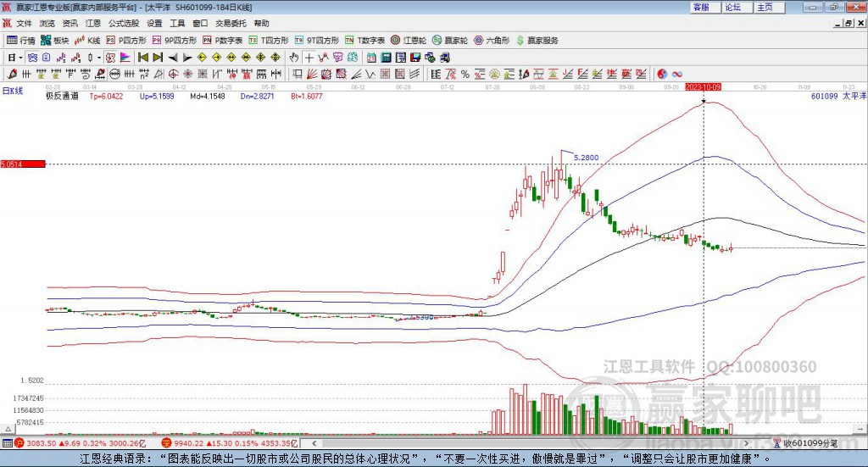Open the P四方形 tool
The width and height of the screenshot is (868, 467).
pyautogui.click(x=126, y=41)
